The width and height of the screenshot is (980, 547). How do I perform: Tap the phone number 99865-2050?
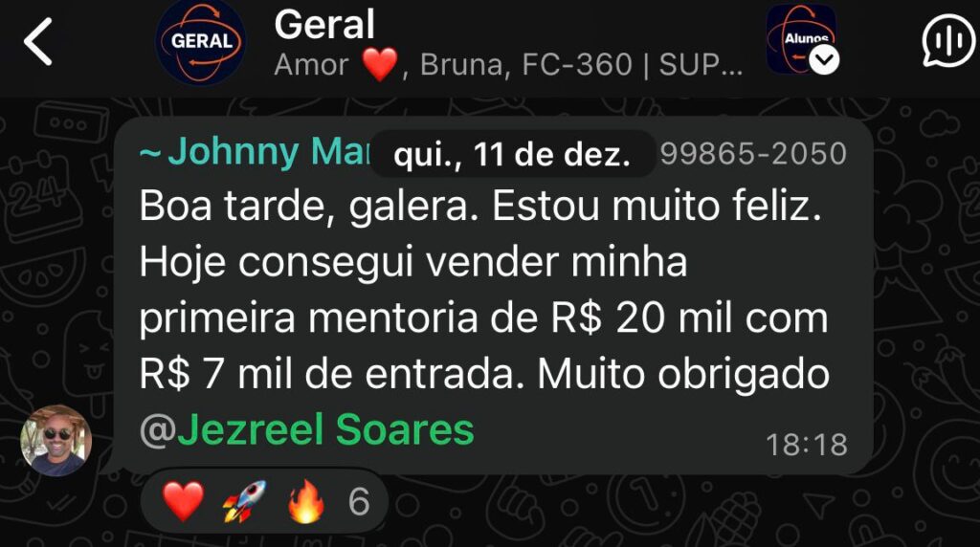[753, 154]
